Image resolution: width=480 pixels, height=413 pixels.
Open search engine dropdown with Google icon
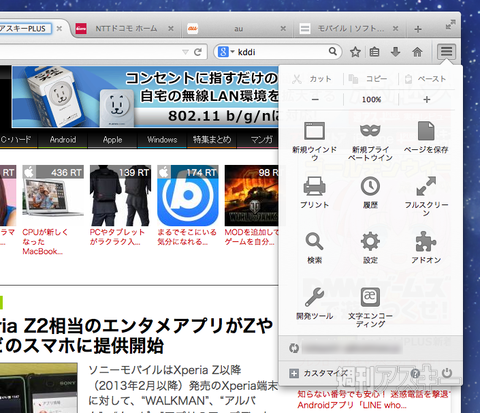pyautogui.click(x=226, y=52)
